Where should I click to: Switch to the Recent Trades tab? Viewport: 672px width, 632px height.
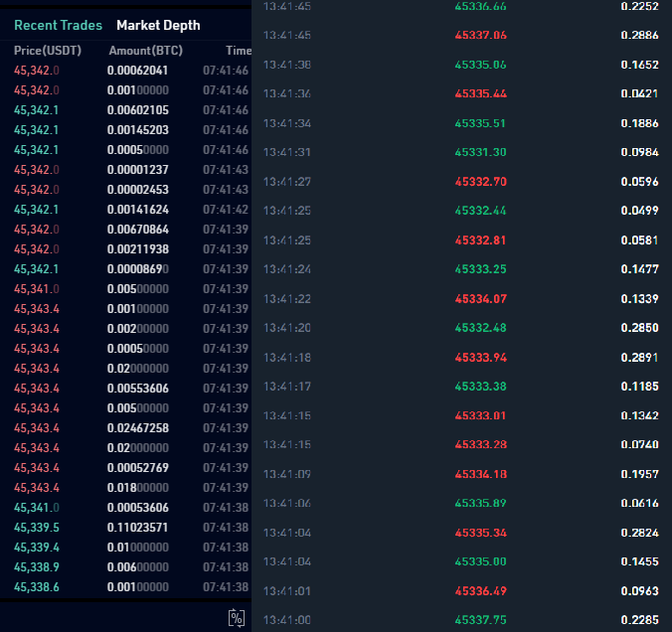(59, 25)
